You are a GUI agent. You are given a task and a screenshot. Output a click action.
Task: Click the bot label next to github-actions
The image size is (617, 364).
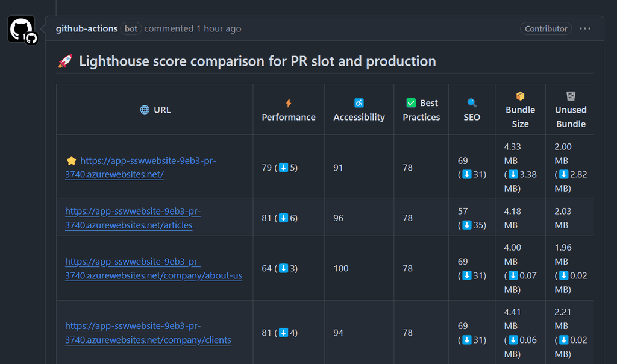click(131, 28)
